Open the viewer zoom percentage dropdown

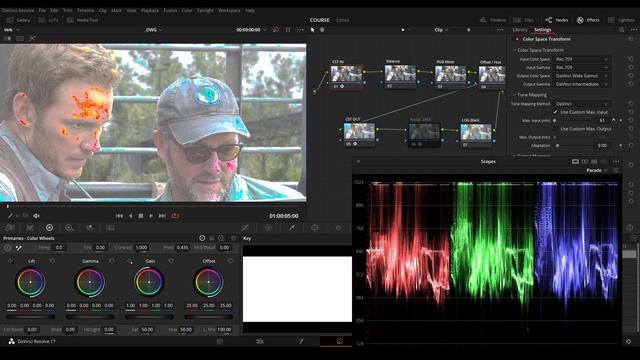(11, 30)
